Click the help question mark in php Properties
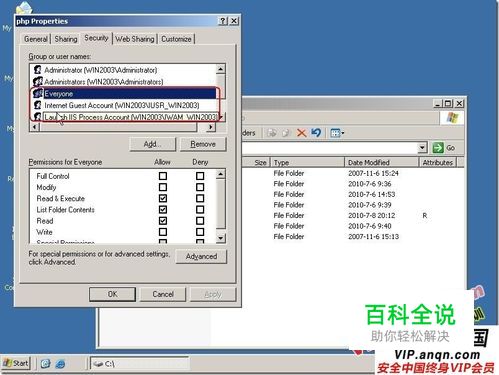The image size is (499, 375). [223, 21]
